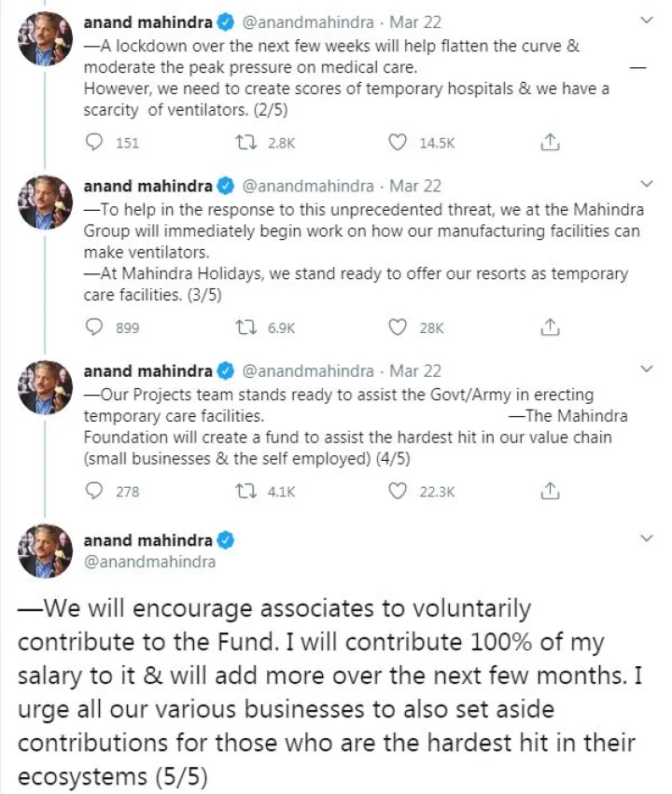The width and height of the screenshot is (672, 794).
Task: Retweet the tweet with 6.9K retweets
Action: pyautogui.click(x=246, y=327)
